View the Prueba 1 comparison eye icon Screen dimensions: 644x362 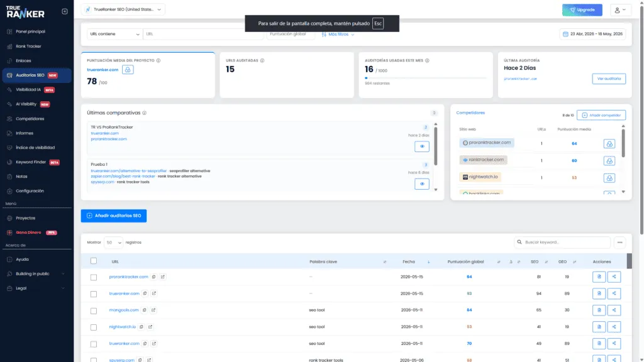(422, 184)
